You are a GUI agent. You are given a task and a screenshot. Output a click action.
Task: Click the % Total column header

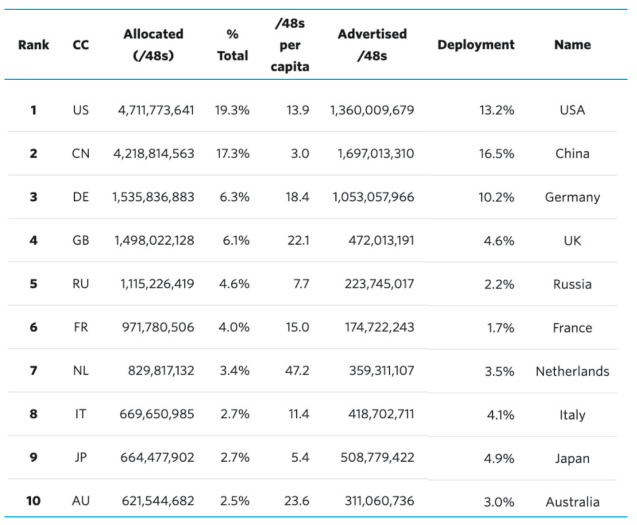click(x=232, y=45)
